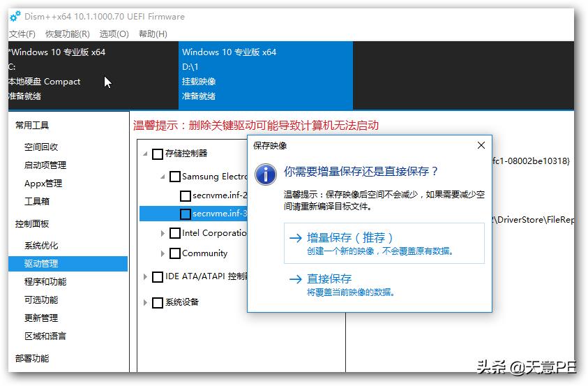Tick the Samsung Electronics checkbox
The image size is (588, 386).
point(175,177)
